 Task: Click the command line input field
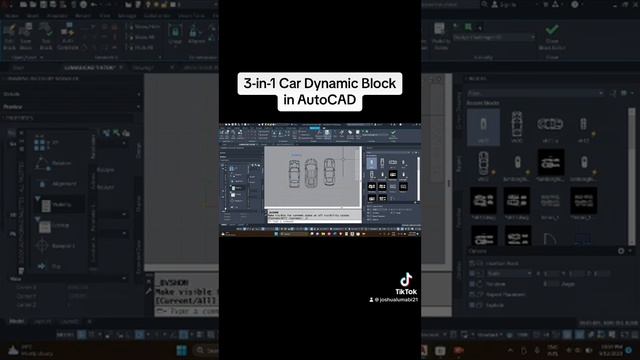tap(186, 311)
